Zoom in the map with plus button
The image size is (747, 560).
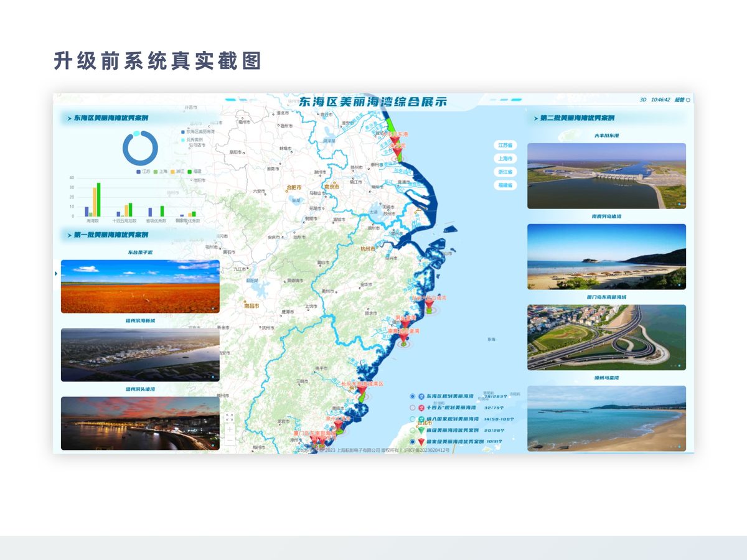pos(230,429)
